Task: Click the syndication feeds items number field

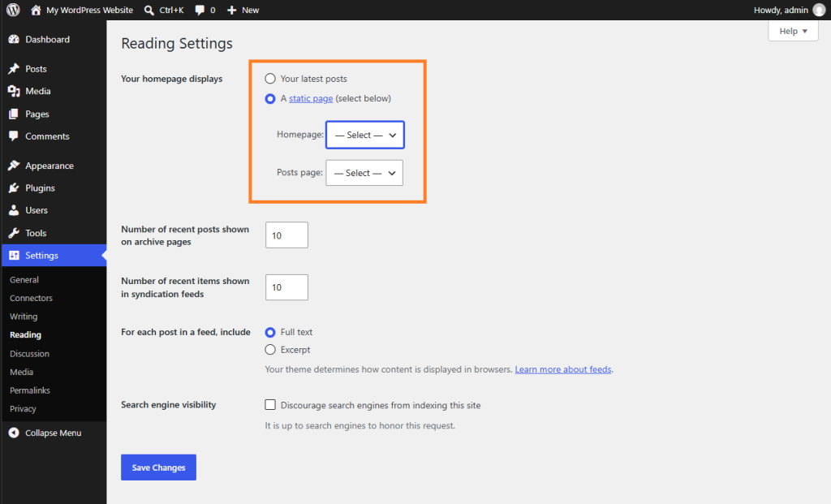Action: click(286, 287)
